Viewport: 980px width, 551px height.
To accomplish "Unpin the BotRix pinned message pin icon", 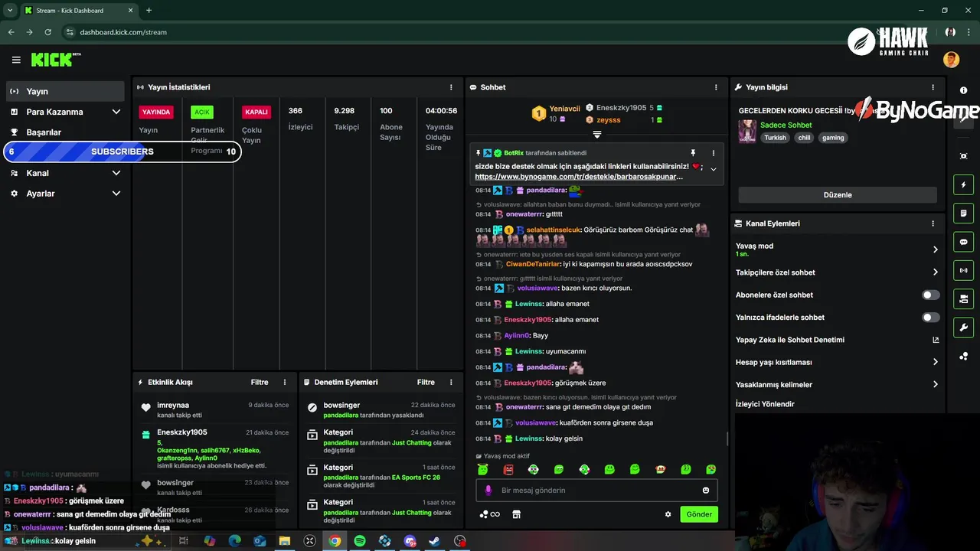I will [x=693, y=153].
